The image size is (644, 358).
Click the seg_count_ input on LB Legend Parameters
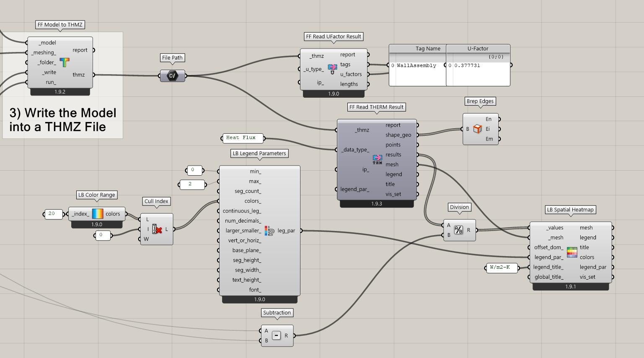pos(247,191)
